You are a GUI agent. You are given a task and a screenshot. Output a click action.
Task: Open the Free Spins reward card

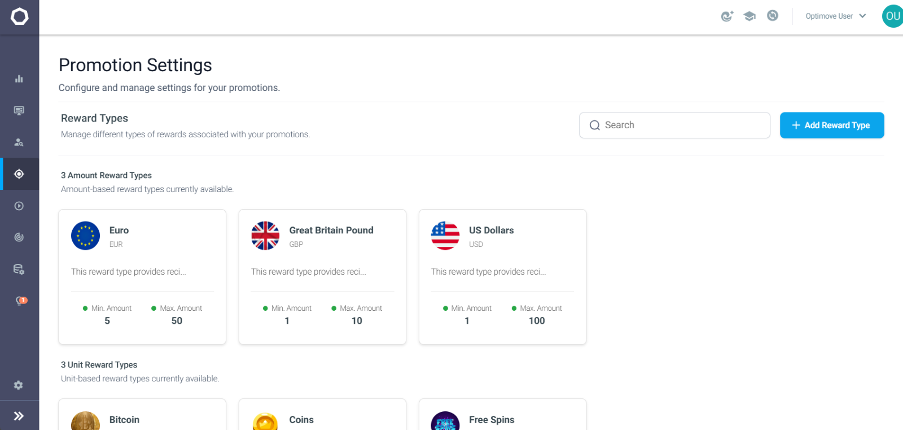point(502,414)
